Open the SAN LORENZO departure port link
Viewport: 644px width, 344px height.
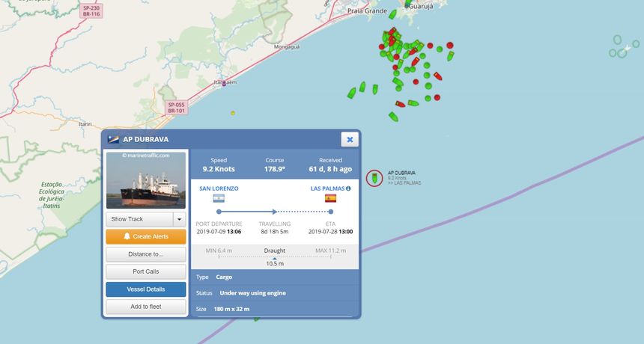pos(219,188)
